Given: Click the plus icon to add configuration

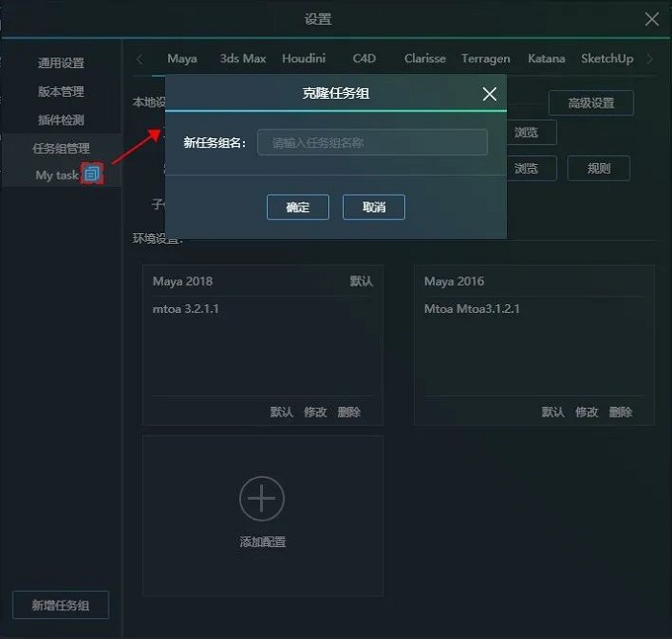Looking at the screenshot, I should (262, 499).
